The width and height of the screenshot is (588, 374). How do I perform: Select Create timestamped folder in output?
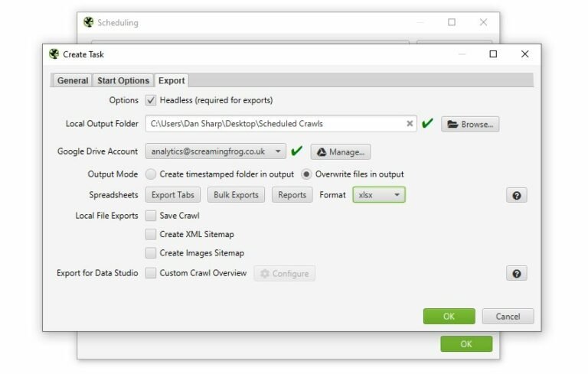151,174
